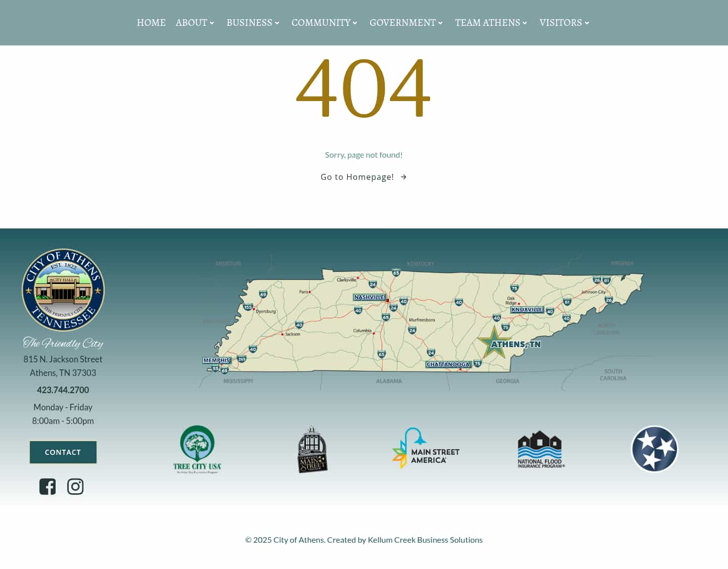Click the 815 N. Jackson Street address
Viewport: 728px width, 569px height.
tap(63, 359)
